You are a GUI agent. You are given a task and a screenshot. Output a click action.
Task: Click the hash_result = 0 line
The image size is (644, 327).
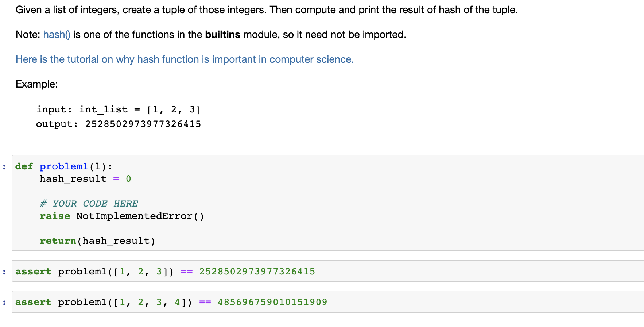[85, 179]
